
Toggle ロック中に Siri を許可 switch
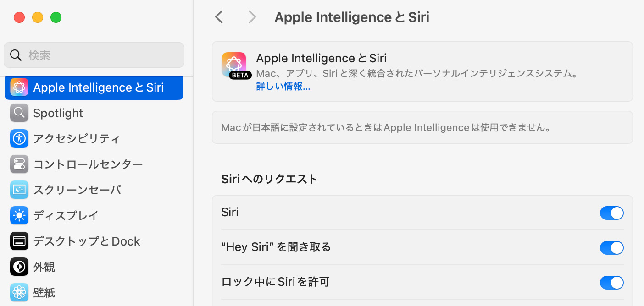point(611,283)
